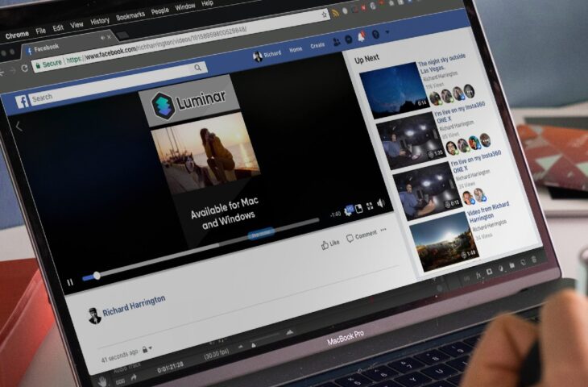
Task: Click the folder icon in background app panel
Action: tap(511, 265)
